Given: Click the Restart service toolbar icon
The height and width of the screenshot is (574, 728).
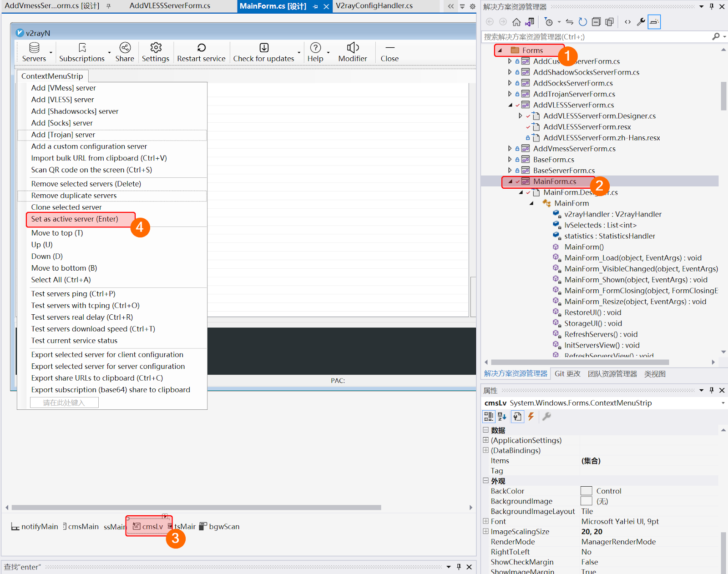Looking at the screenshot, I should click(x=201, y=48).
